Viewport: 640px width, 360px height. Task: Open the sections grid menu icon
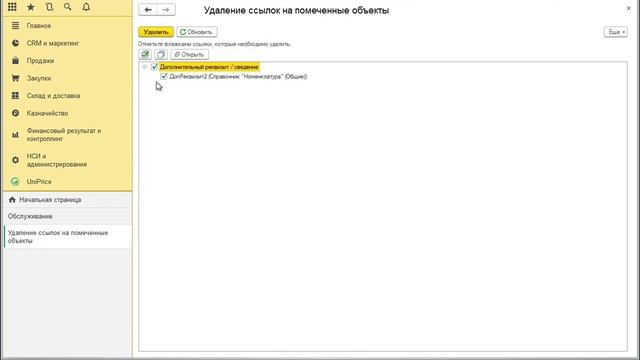coord(12,7)
